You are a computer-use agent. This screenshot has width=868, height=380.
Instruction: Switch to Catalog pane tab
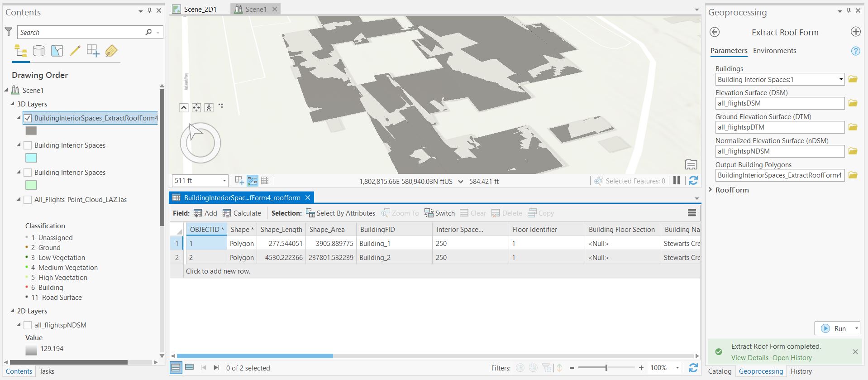tap(720, 371)
